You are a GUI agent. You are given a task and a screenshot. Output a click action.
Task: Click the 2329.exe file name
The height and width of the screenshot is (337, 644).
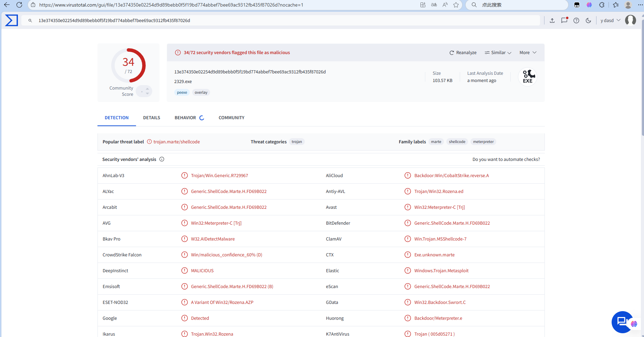(183, 82)
